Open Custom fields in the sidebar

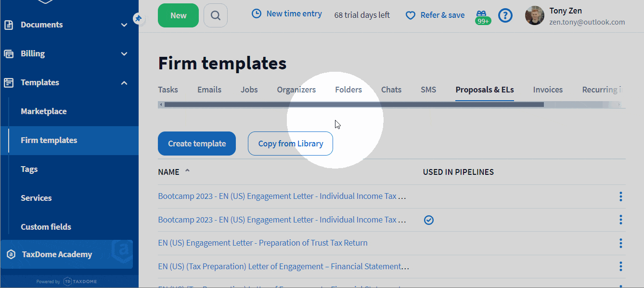46,227
